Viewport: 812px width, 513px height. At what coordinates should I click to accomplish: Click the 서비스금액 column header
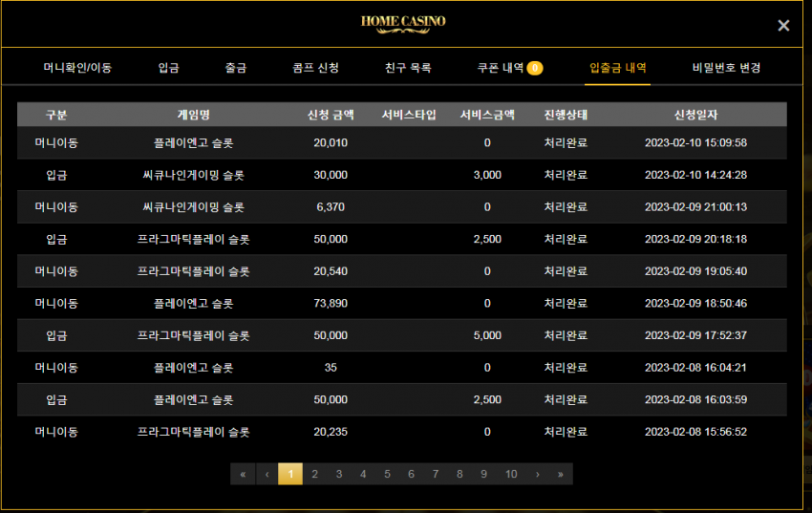(x=487, y=115)
